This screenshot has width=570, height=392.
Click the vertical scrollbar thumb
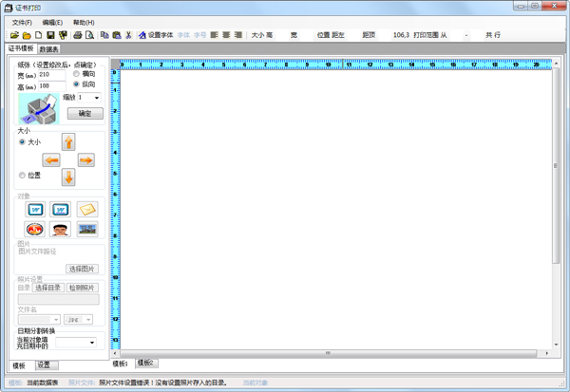tap(556, 165)
